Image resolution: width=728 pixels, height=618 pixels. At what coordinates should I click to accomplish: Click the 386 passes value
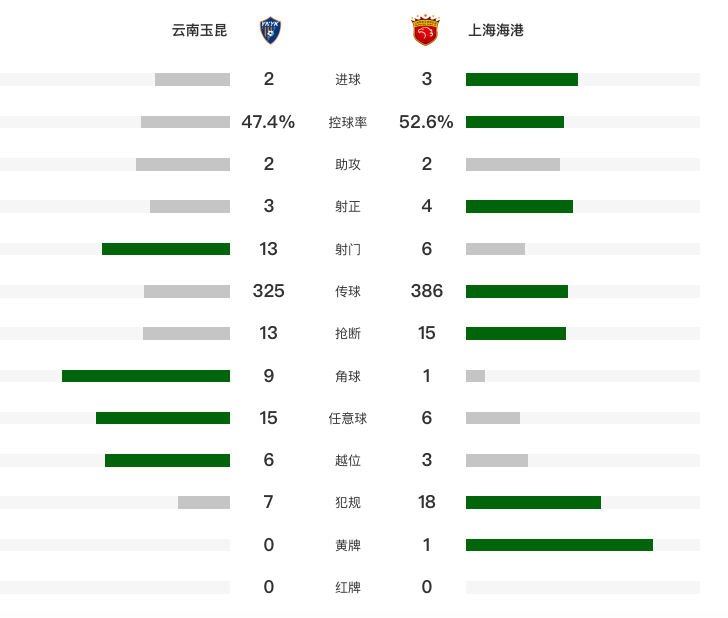pos(427,291)
